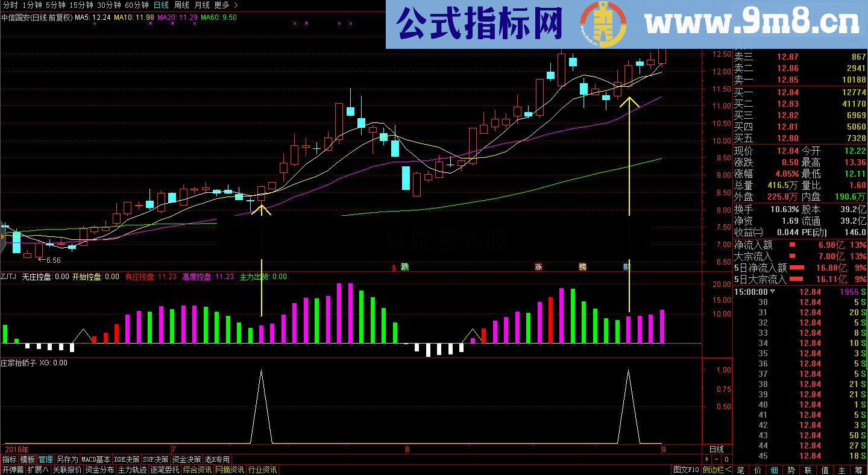Click the 榜 marker icon below the chart

(582, 266)
